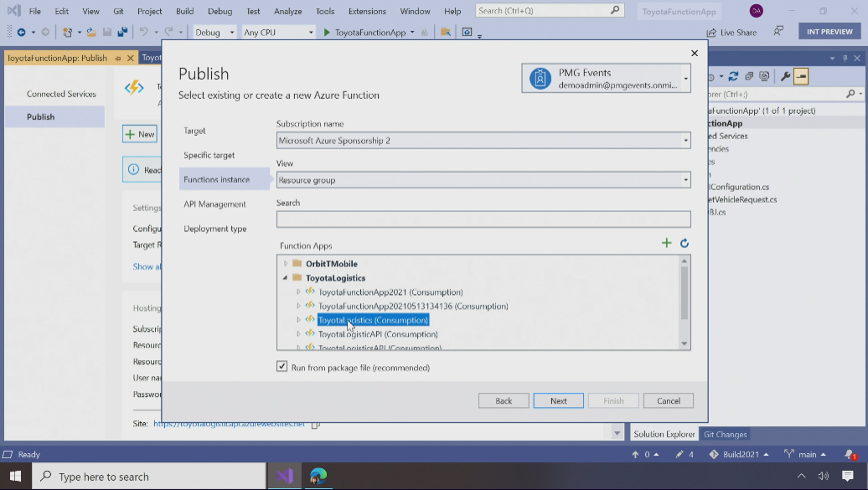Click the Solution Explorer sync refresh icon
868x490 pixels.
pos(733,76)
